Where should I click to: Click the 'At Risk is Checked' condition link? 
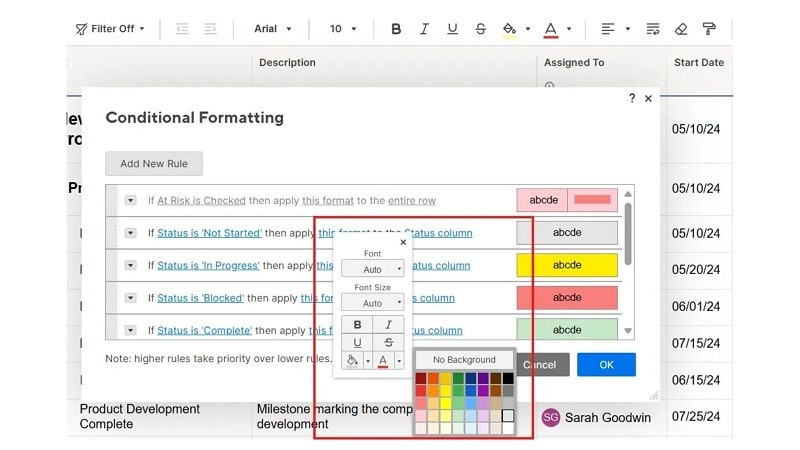coord(202,201)
